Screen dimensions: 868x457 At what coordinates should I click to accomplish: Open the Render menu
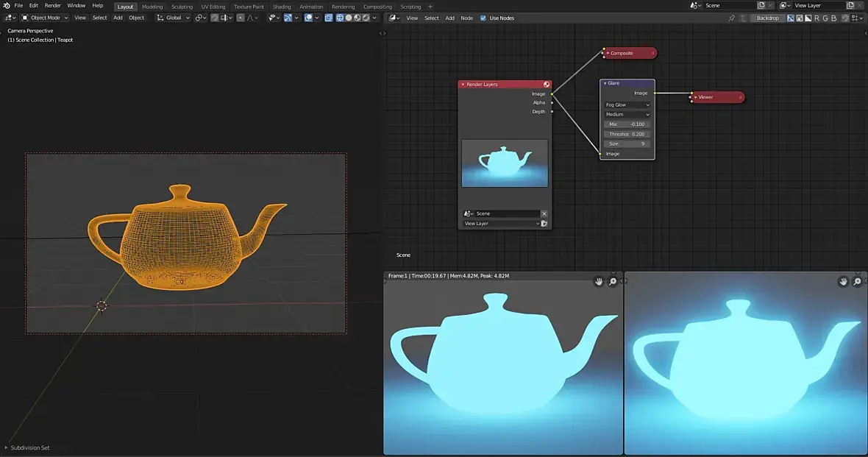tap(53, 6)
